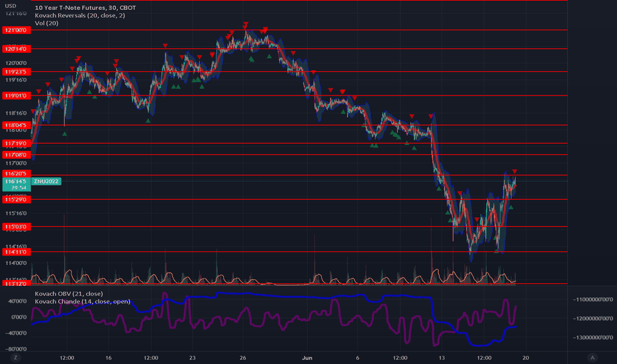Click the −13000000'00'0 OBV scale value
This screenshot has width=617, height=364.
click(x=593, y=338)
